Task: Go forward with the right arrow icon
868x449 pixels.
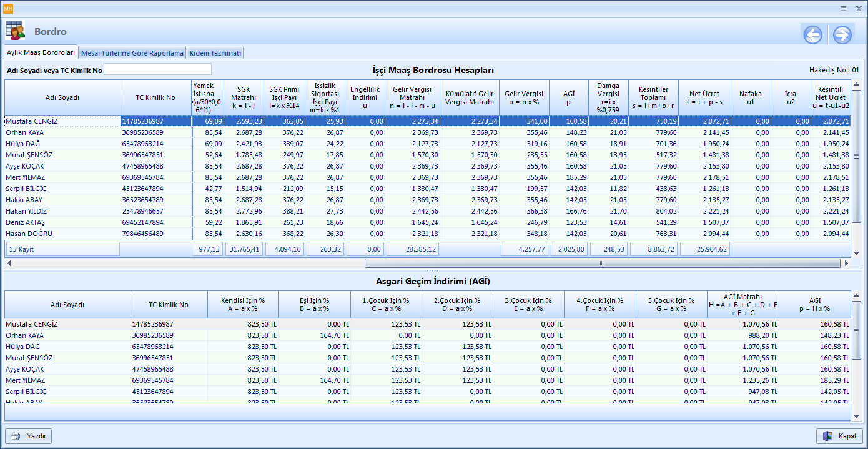Action: tap(842, 35)
